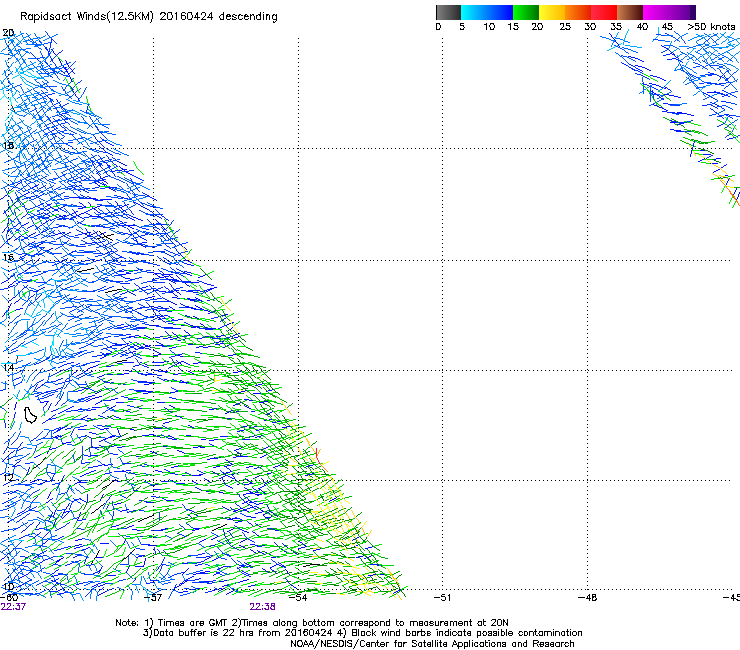Click the green 15-20 knots color segment

526,12
